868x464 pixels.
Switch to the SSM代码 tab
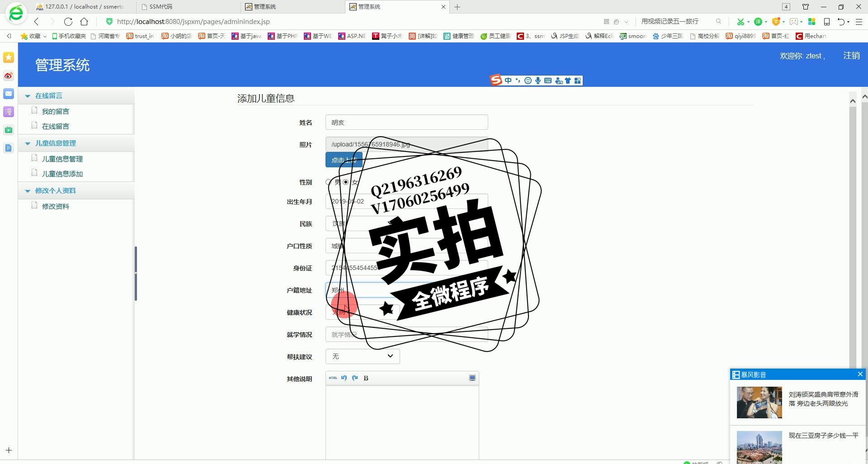pyautogui.click(x=188, y=7)
